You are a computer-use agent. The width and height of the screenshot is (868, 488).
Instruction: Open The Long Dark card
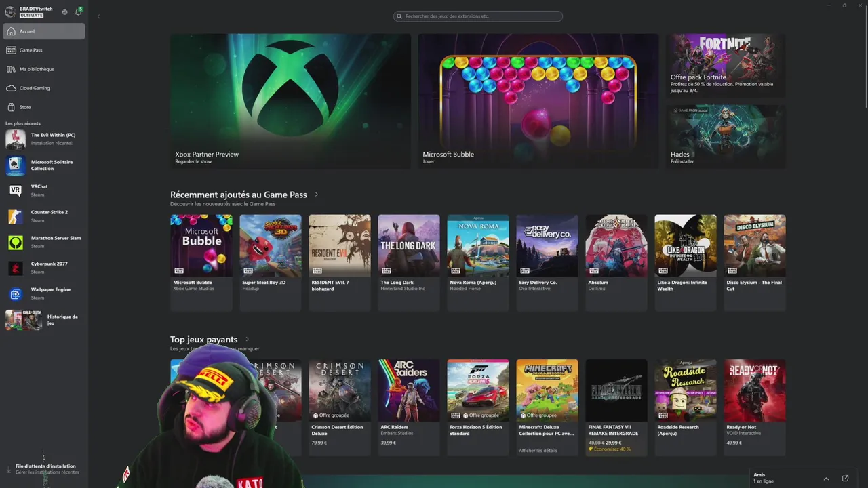click(409, 262)
